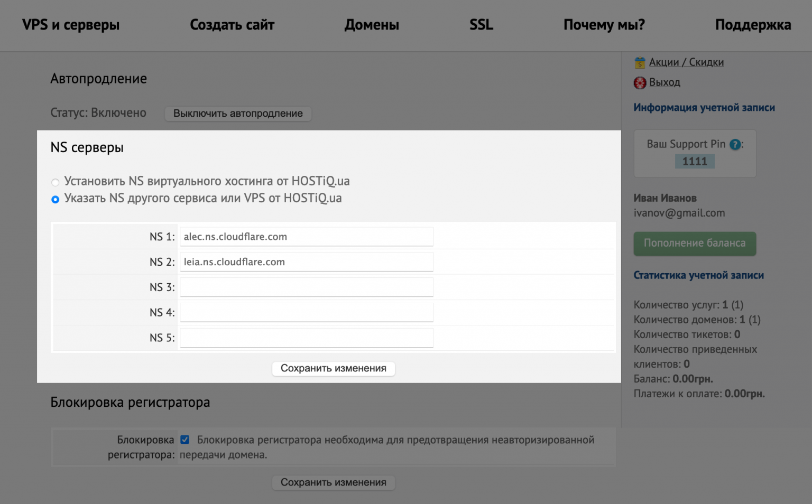Screen dimensions: 812x504
Task: Toggle the Блокировка регистратора checkbox
Action: click(x=184, y=440)
